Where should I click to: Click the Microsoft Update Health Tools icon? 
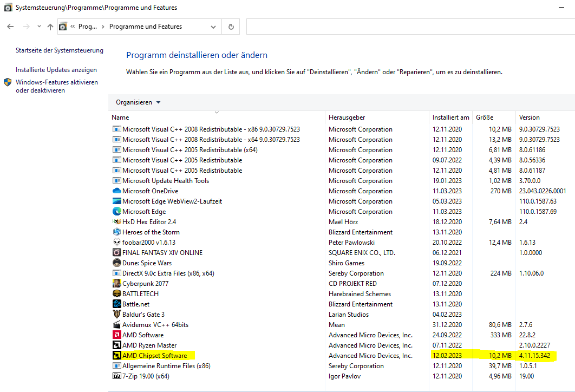click(x=116, y=181)
